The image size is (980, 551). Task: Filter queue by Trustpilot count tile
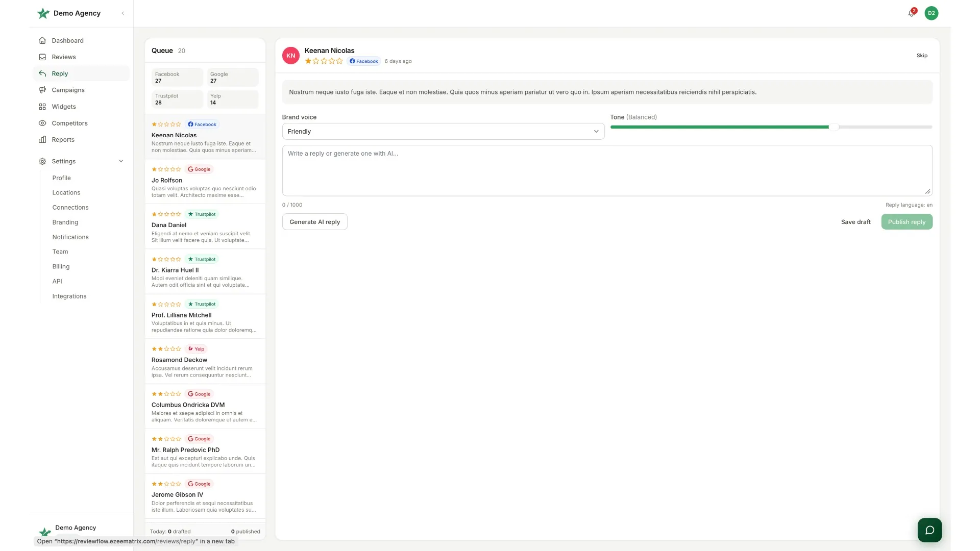[177, 99]
